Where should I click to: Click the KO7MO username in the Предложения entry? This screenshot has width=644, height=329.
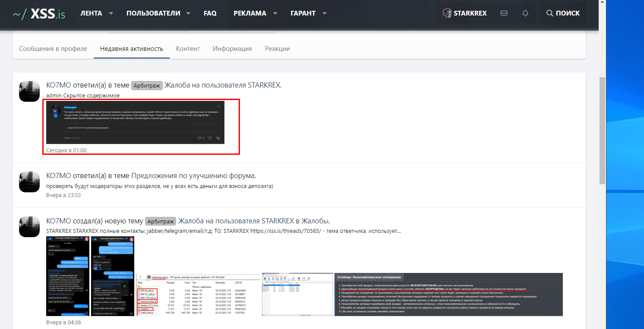(58, 176)
